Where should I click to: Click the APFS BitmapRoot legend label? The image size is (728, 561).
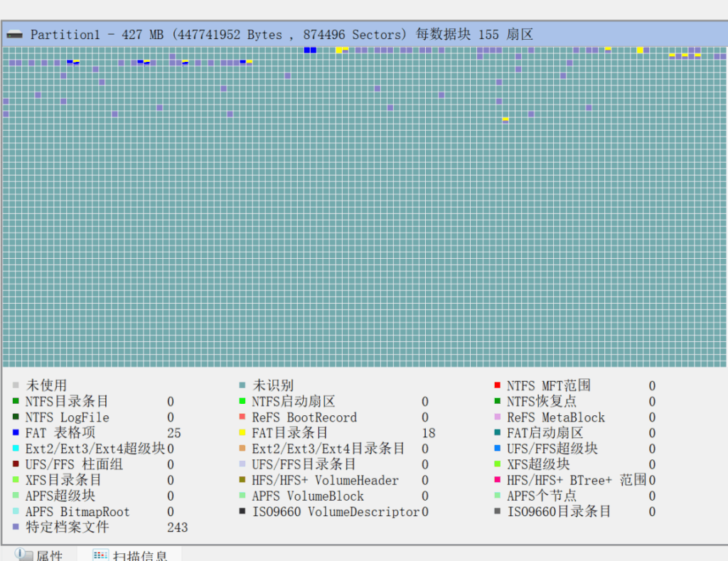point(77,512)
